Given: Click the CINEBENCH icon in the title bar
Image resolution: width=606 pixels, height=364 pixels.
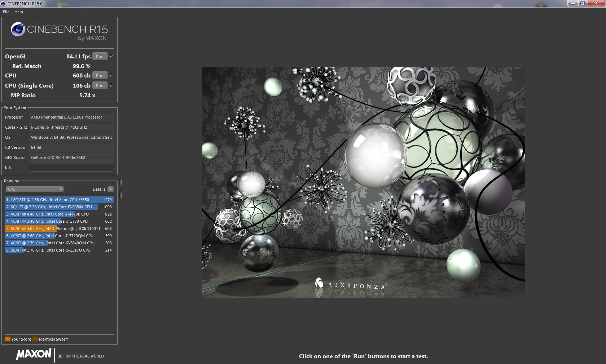Looking at the screenshot, I should pos(3,4).
